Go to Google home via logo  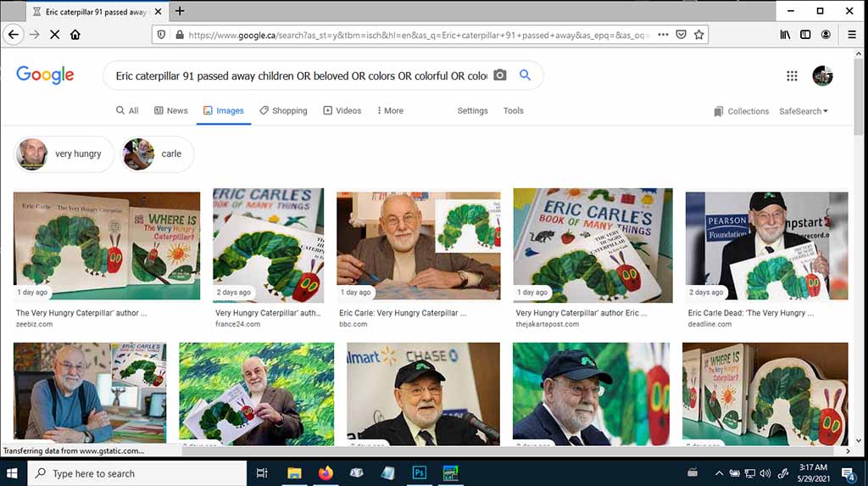coord(45,75)
